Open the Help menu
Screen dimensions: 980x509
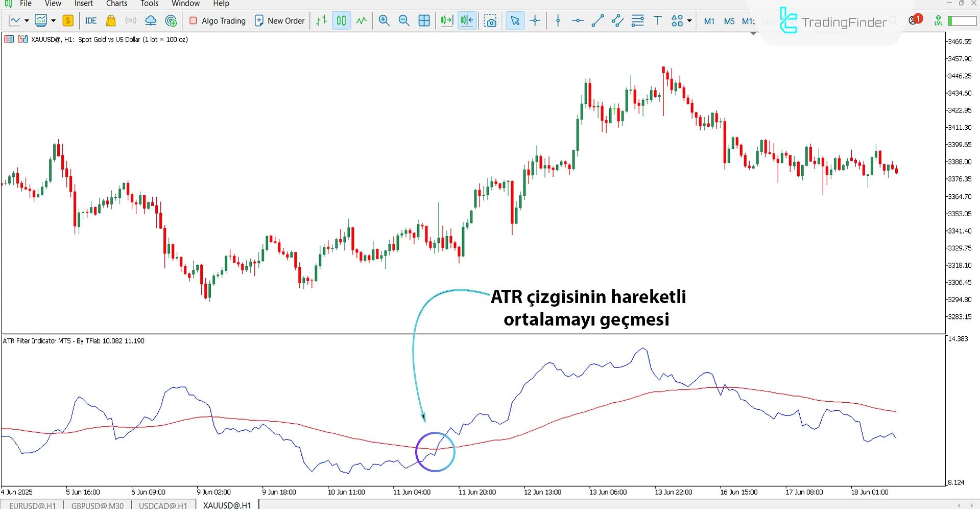coord(221,4)
